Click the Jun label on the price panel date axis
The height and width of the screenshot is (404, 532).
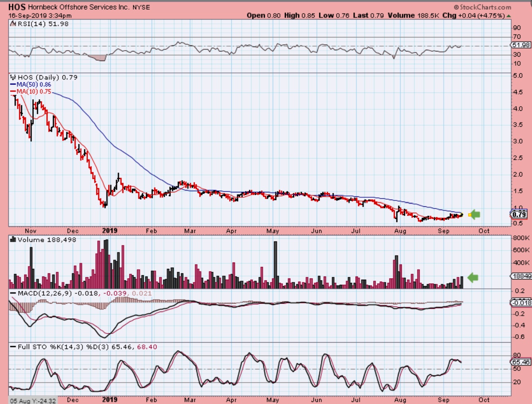[317, 231]
